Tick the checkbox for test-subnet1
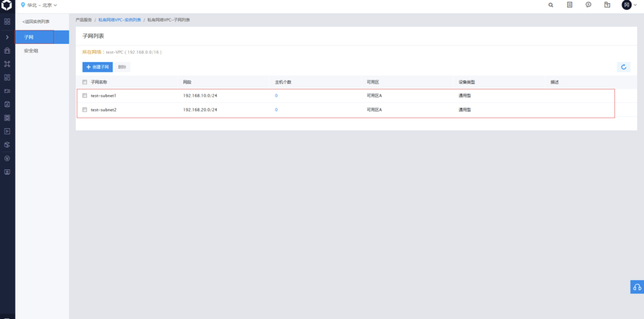Viewport: 644px width, 319px height. 85,95
